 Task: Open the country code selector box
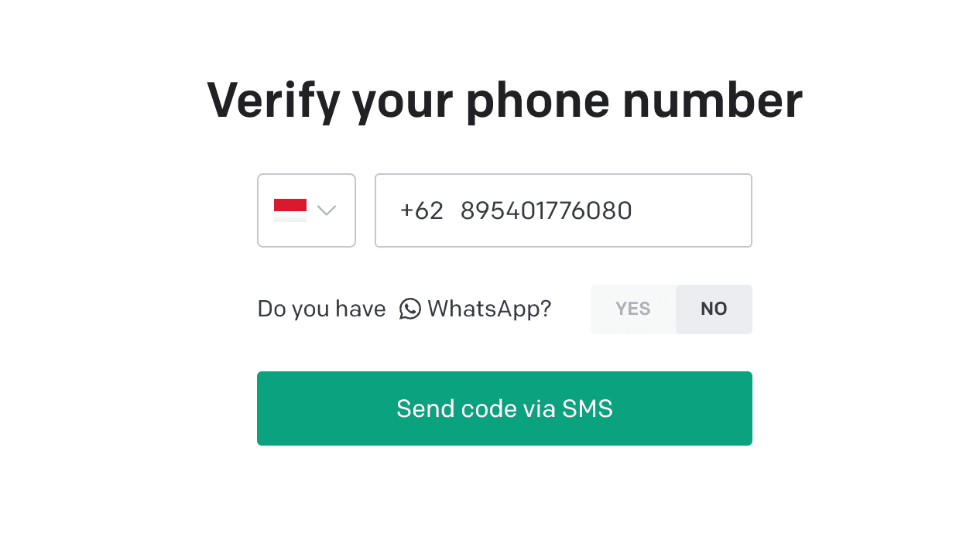point(307,210)
